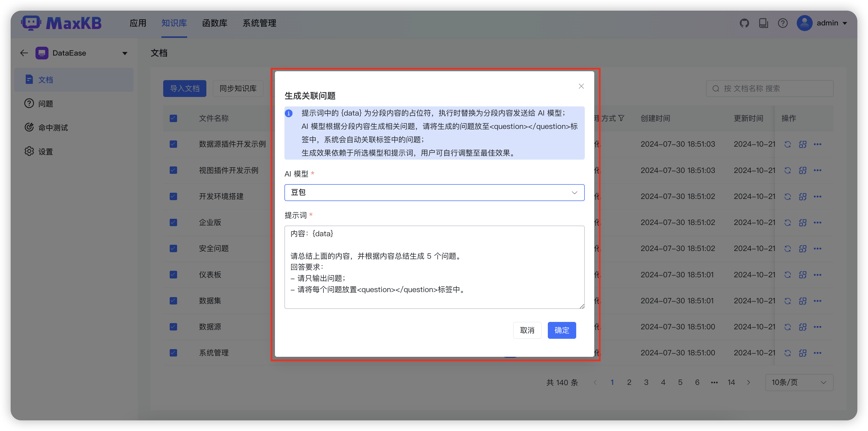Click generate icon for 数据源 row
868x431 pixels.
[803, 327]
